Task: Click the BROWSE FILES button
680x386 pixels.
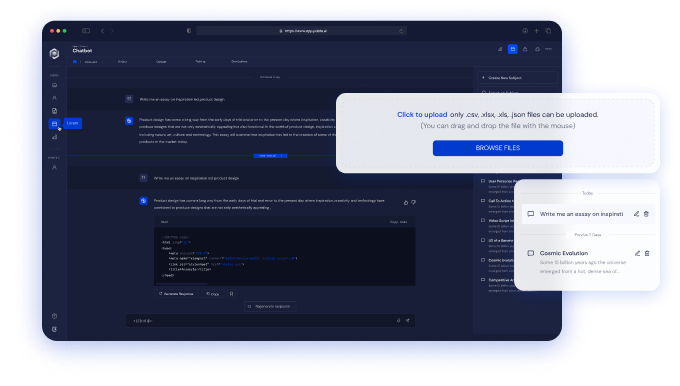Action: tap(498, 148)
